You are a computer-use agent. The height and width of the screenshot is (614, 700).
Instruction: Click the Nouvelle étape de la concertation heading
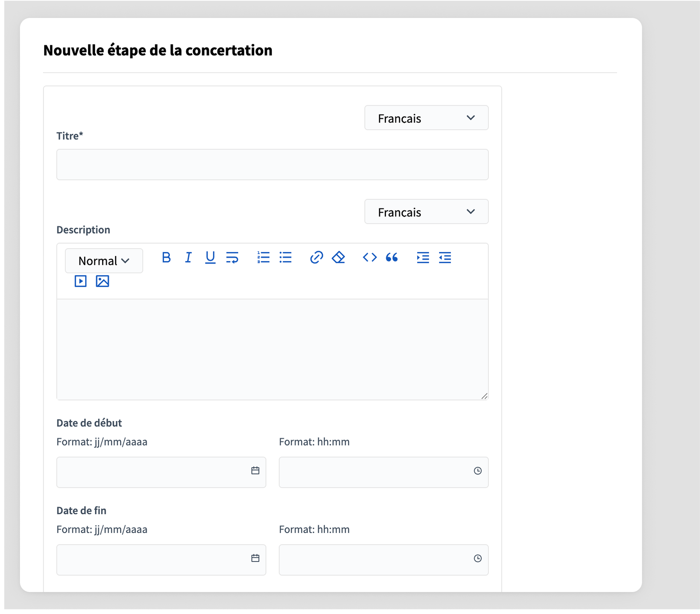[158, 51]
